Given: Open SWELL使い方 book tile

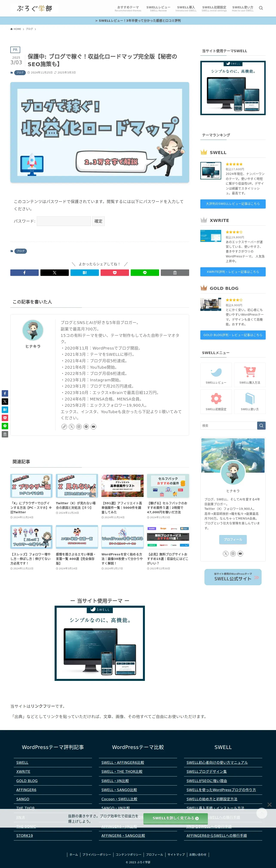Looking at the screenshot, I should coord(250,401).
